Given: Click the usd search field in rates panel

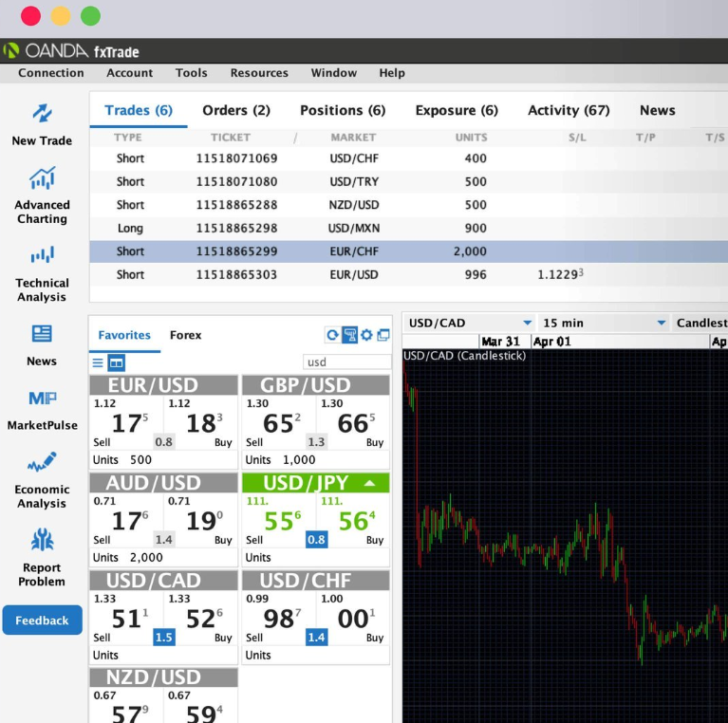Looking at the screenshot, I should click(346, 361).
